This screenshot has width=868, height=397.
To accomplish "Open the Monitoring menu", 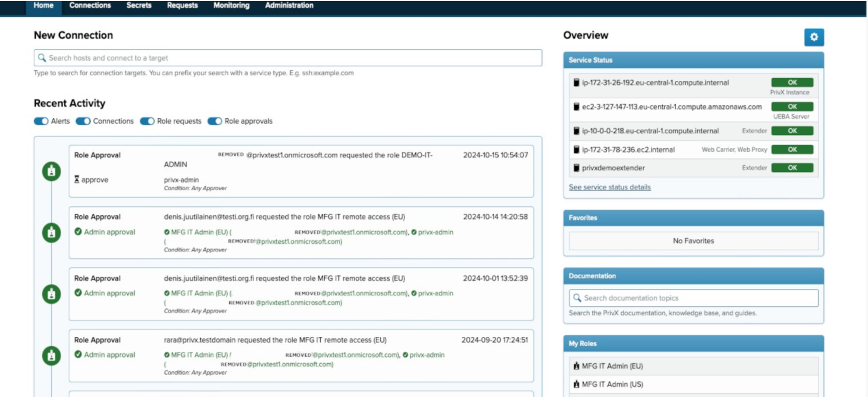I will pos(231,5).
